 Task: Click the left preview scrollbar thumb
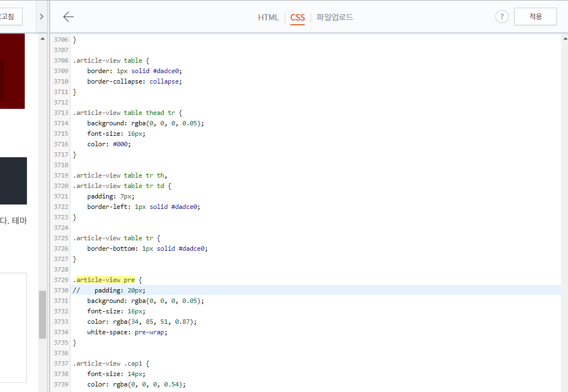(43, 314)
